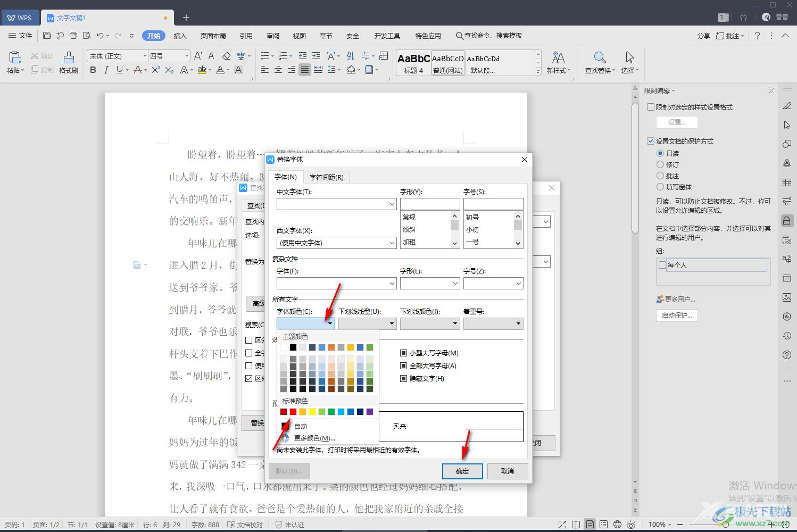The height and width of the screenshot is (532, 797).
Task: Toggle 小型大写字母(M) checkbox
Action: [x=403, y=353]
